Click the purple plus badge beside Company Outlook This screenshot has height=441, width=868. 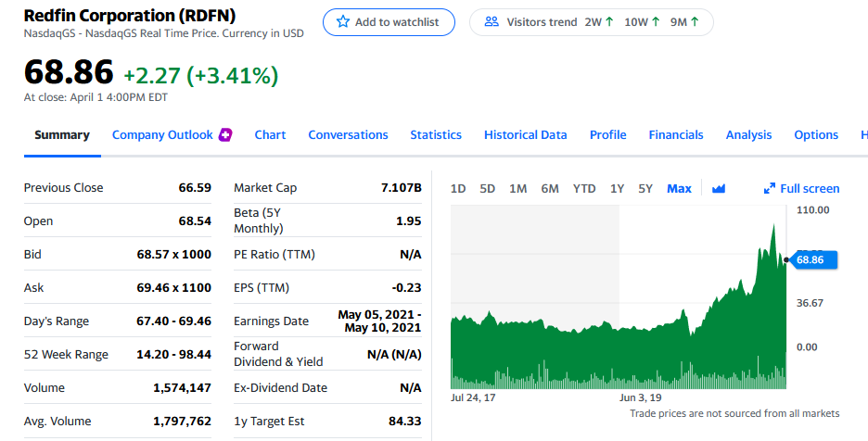click(224, 135)
